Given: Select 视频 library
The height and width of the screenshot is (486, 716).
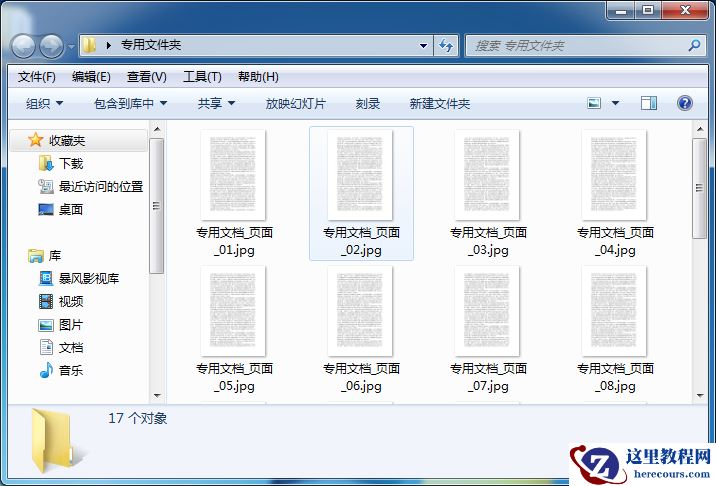Looking at the screenshot, I should pyautogui.click(x=71, y=301).
